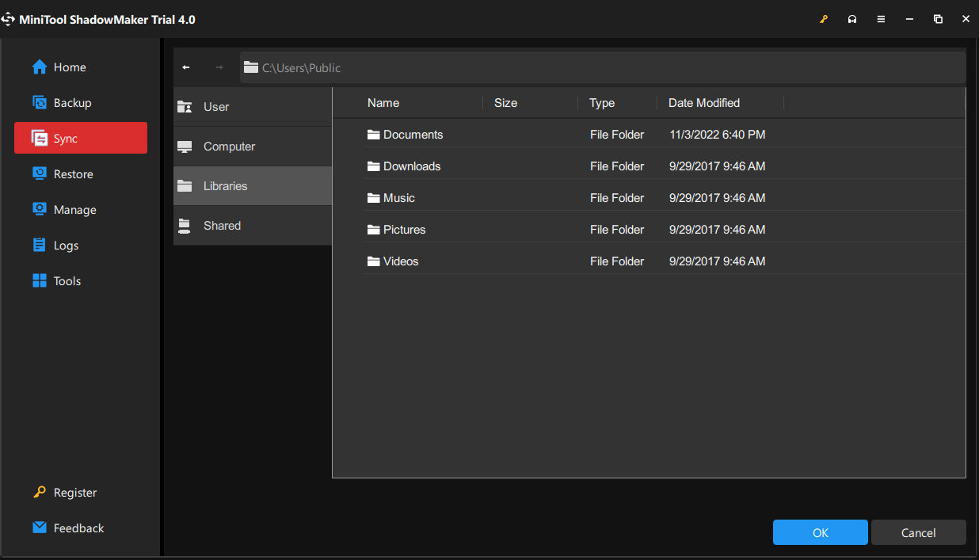The image size is (979, 560).
Task: Click the Pictures folder icon
Action: tap(374, 230)
